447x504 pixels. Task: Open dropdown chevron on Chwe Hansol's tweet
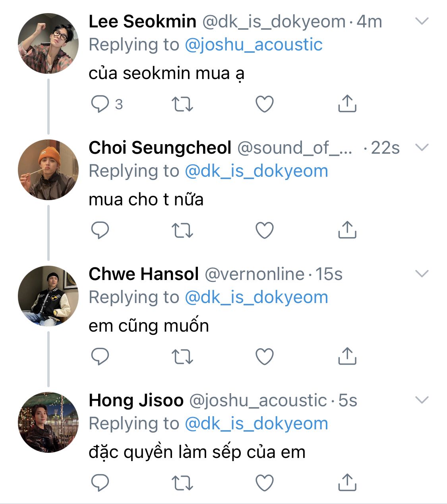pos(422,274)
